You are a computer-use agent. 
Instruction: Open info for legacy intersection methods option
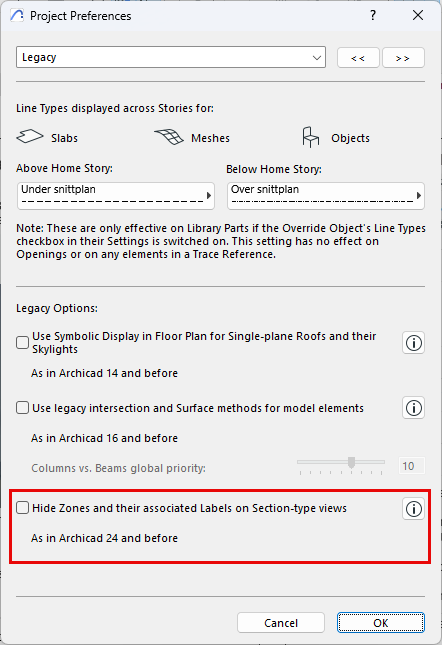413,408
